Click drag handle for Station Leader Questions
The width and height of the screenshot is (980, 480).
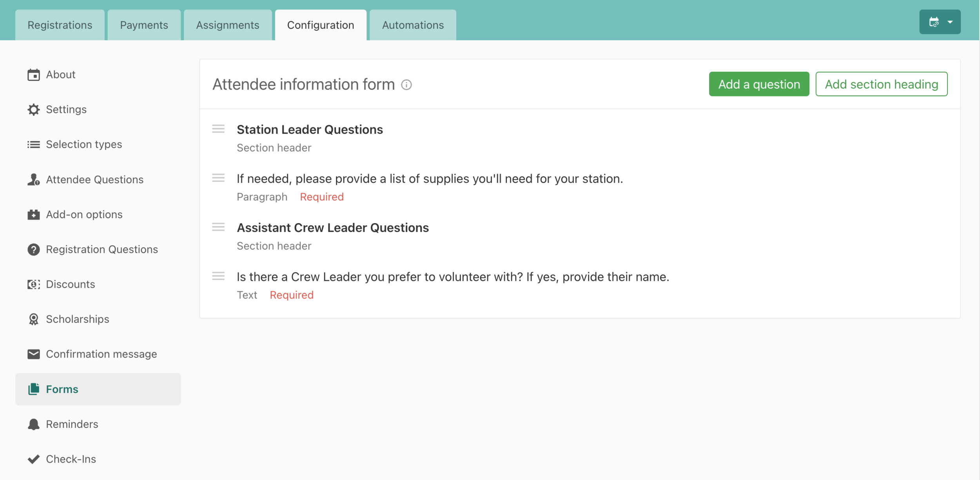(x=218, y=129)
